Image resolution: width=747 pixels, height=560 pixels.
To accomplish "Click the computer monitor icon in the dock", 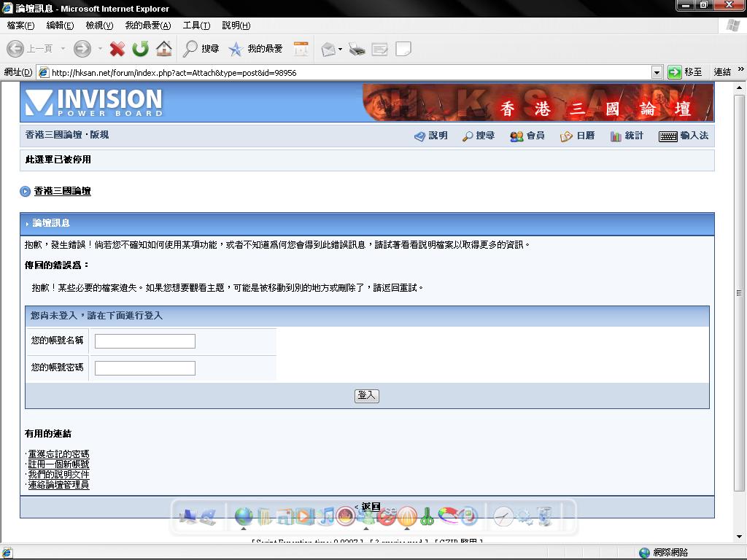I will point(187,517).
